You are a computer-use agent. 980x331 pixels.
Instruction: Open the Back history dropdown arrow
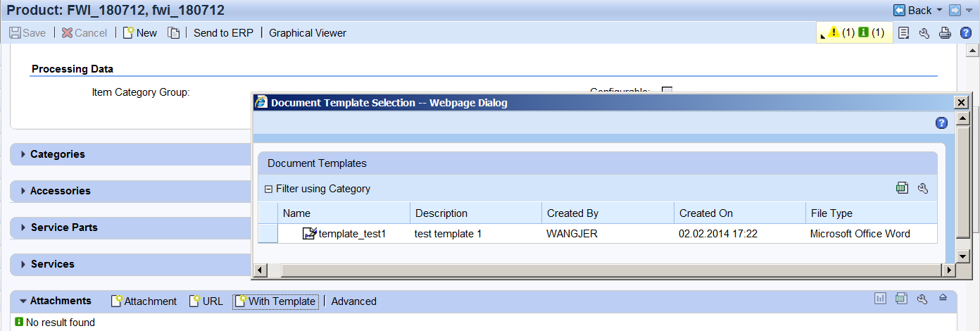[x=939, y=11]
